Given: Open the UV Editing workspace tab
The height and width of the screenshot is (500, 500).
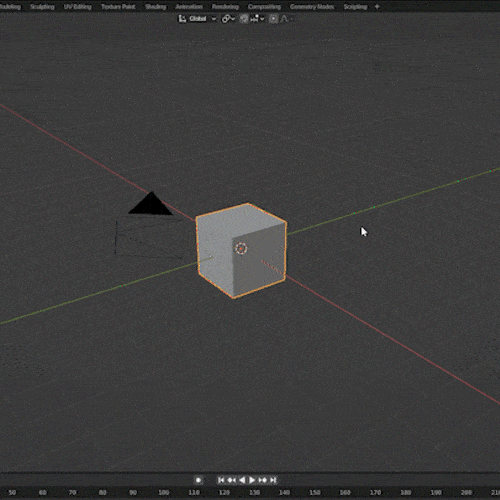Looking at the screenshot, I should [78, 7].
